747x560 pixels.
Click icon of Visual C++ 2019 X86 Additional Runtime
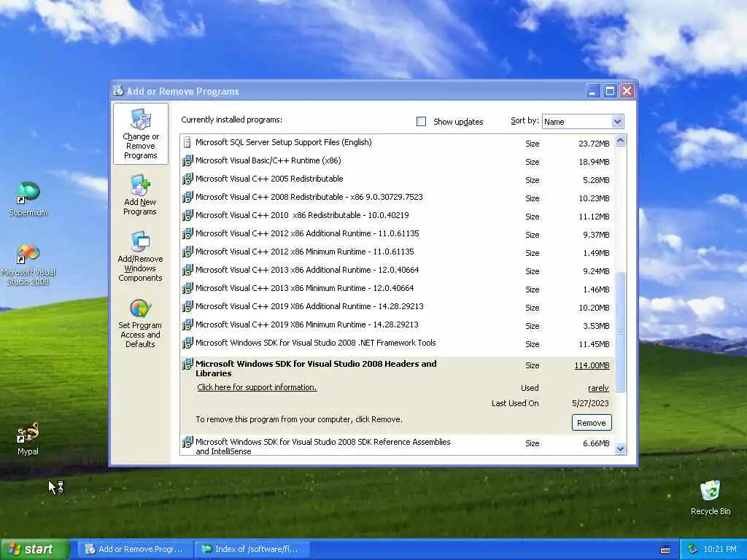coord(187,306)
